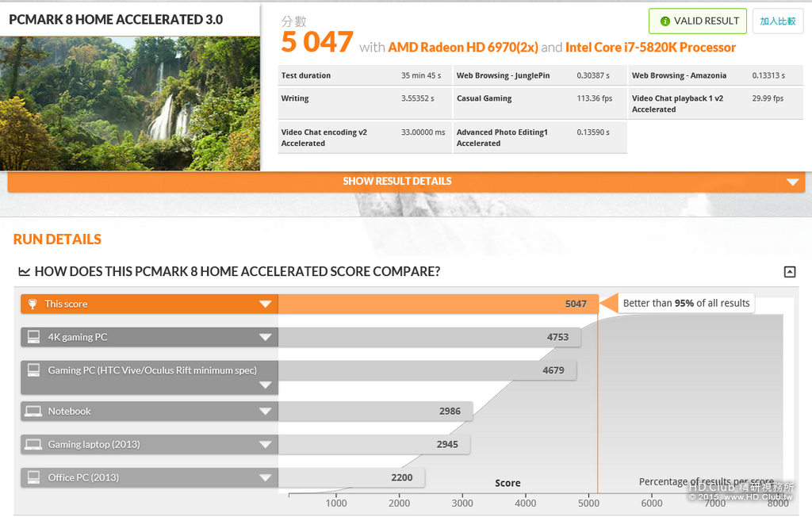Click the white arrow on Show Result Details bar

(792, 182)
